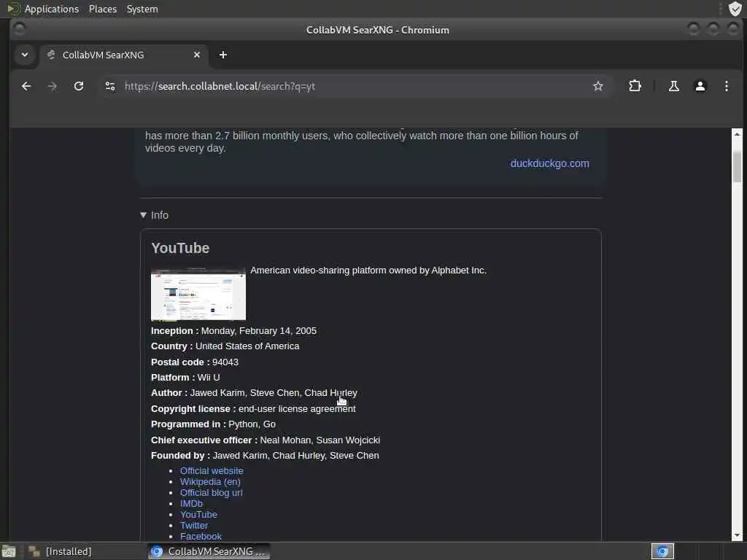This screenshot has height=560, width=747.
Task: Collapse the Info section triangle
Action: click(x=144, y=215)
